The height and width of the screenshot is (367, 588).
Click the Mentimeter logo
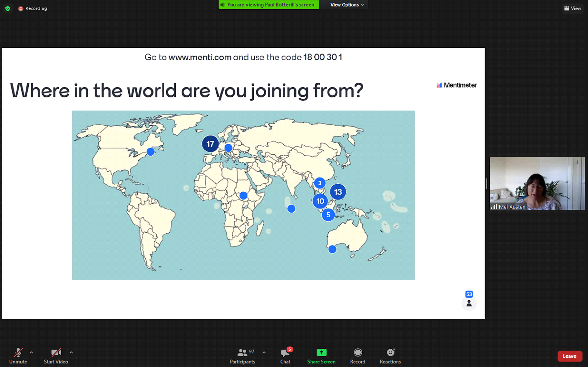coord(457,85)
